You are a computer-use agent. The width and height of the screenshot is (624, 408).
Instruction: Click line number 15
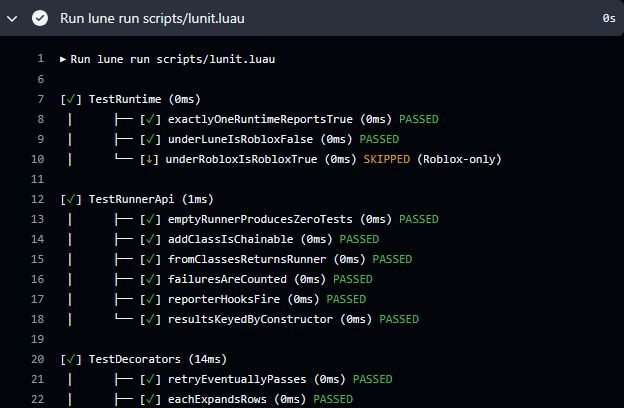click(x=37, y=259)
